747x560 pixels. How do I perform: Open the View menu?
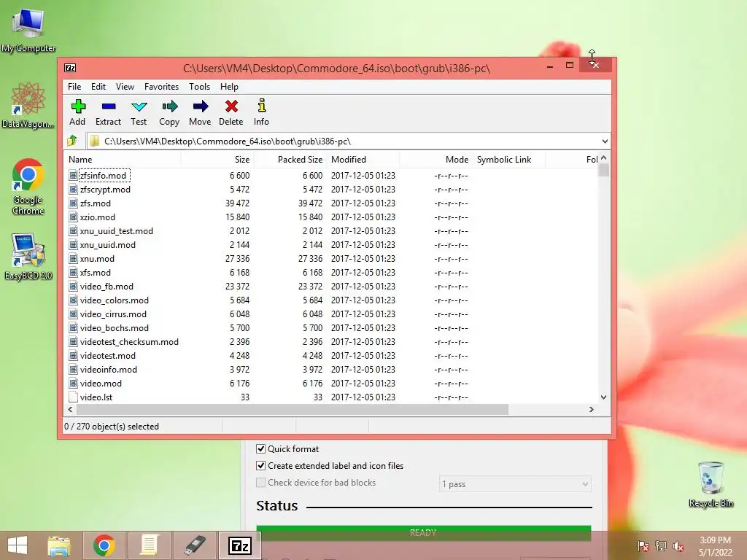125,87
